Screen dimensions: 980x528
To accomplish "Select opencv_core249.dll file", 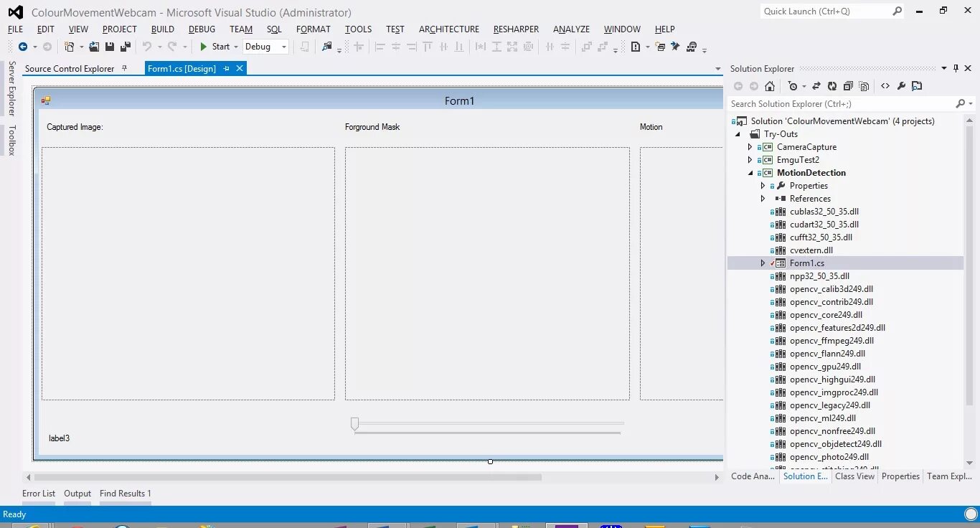I will pos(826,315).
